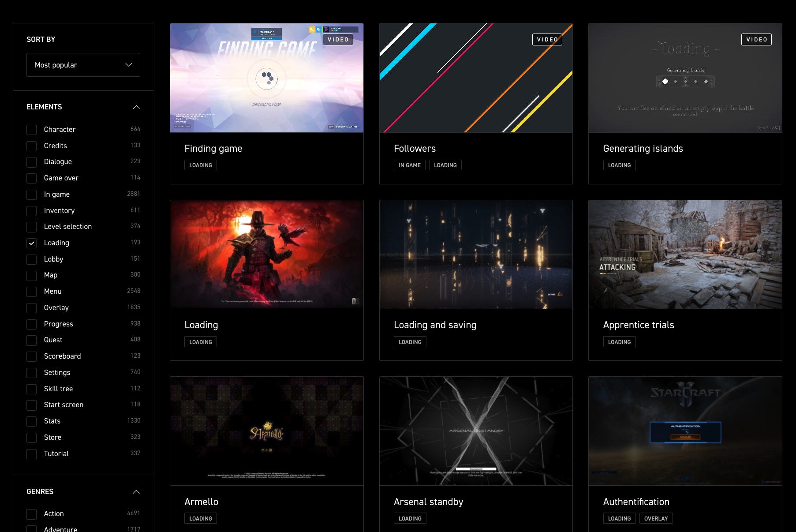Select the Progress checkbox
The height and width of the screenshot is (532, 796).
coord(31,324)
